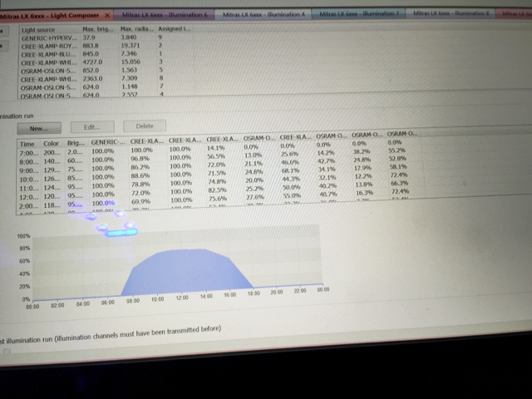Viewport: 532px width, 399px height.
Task: Select the CREE-XLAMP-ROY light source row
Action: pyautogui.click(x=50, y=47)
